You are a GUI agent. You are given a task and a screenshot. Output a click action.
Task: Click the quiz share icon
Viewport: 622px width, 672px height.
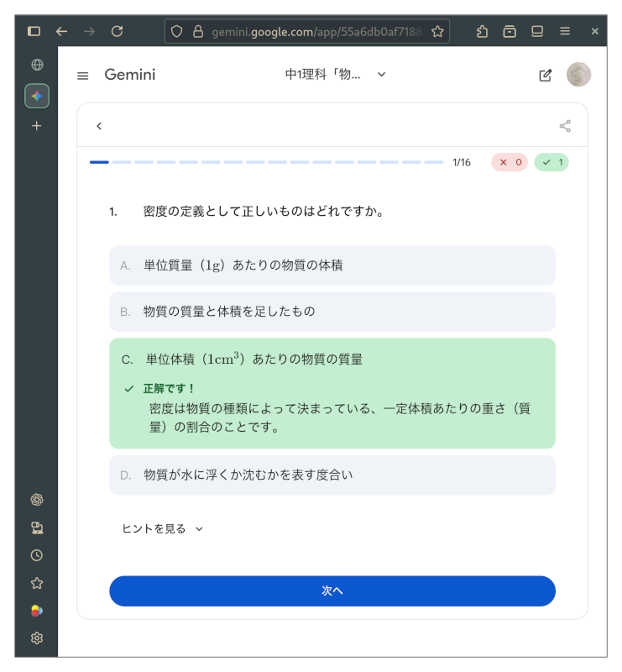coord(565,126)
